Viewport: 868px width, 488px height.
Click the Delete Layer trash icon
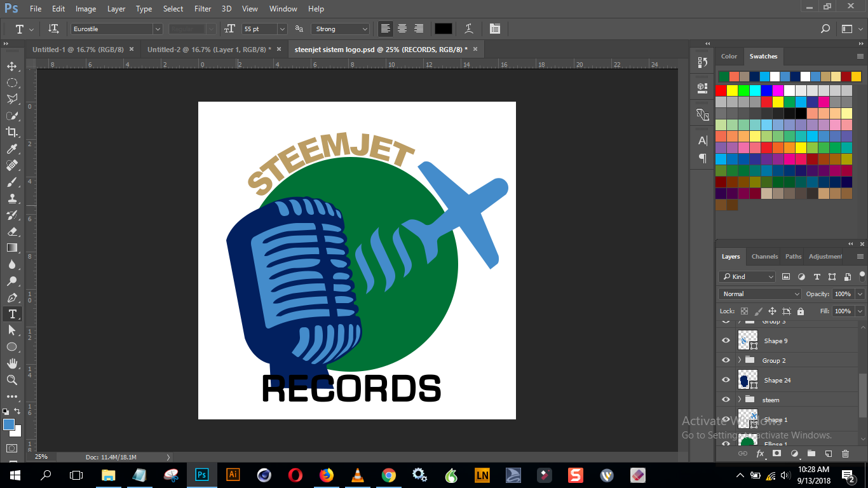tap(845, 454)
